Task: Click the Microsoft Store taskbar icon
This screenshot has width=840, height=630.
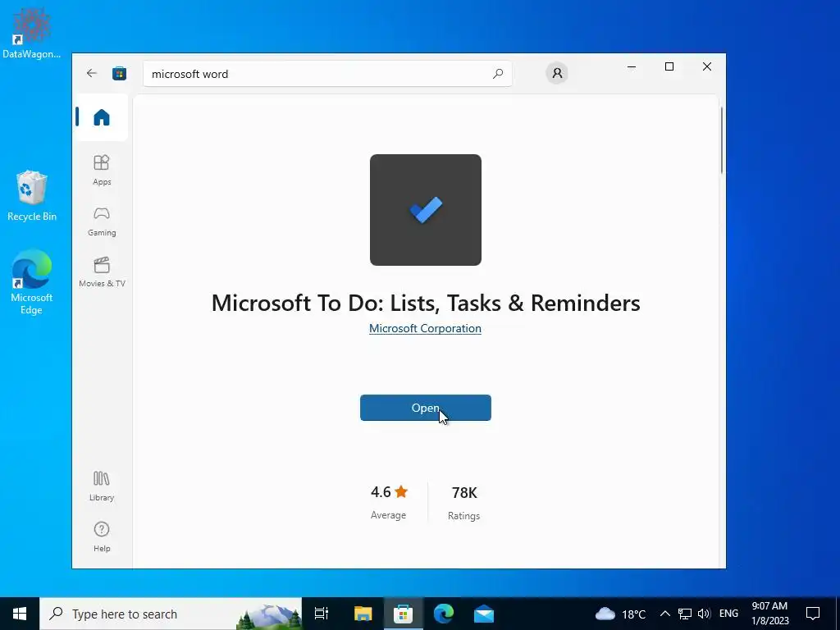Action: pos(403,614)
